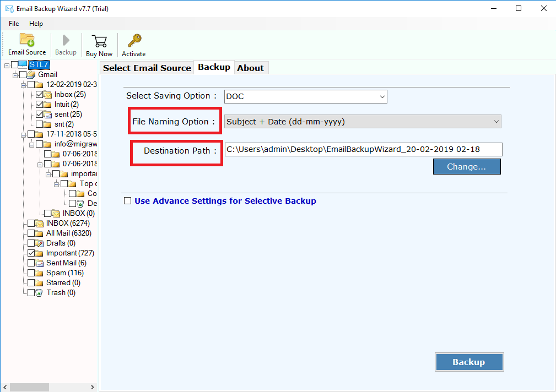556x392 pixels.
Task: Click the scroll right arrow in tree panel
Action: point(92,388)
